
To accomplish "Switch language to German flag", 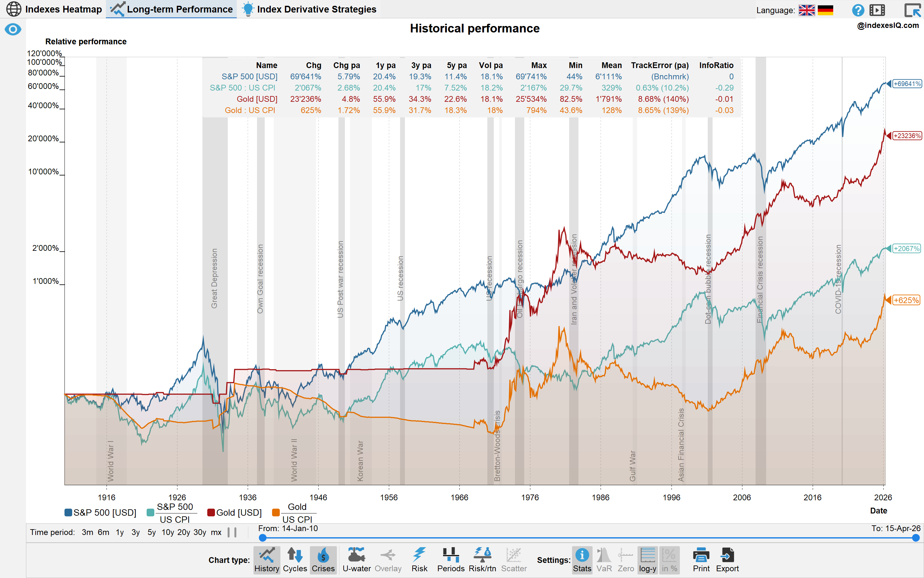I will pyautogui.click(x=825, y=10).
